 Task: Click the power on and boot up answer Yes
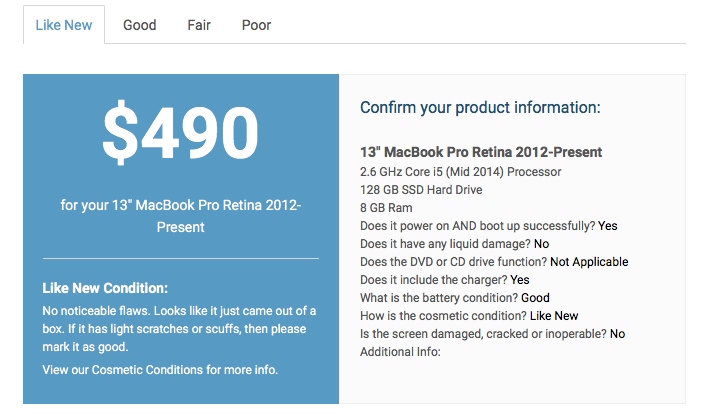click(x=608, y=226)
